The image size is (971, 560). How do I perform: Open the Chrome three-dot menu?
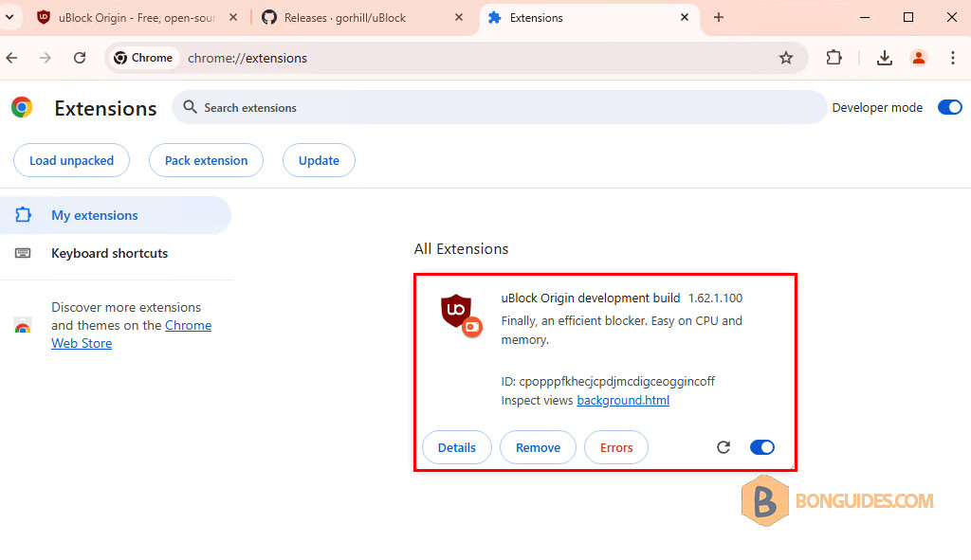(952, 58)
